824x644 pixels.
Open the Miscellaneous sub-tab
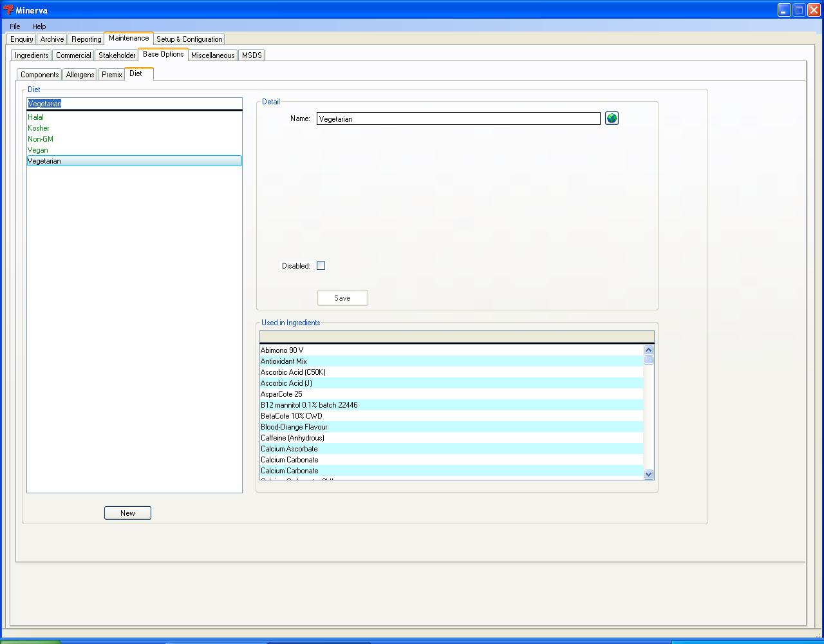[212, 55]
